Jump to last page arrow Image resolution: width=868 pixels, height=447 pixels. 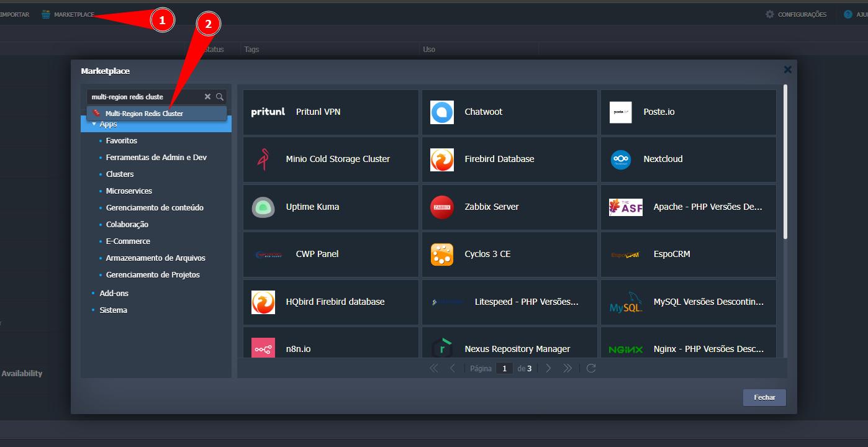pyautogui.click(x=567, y=368)
